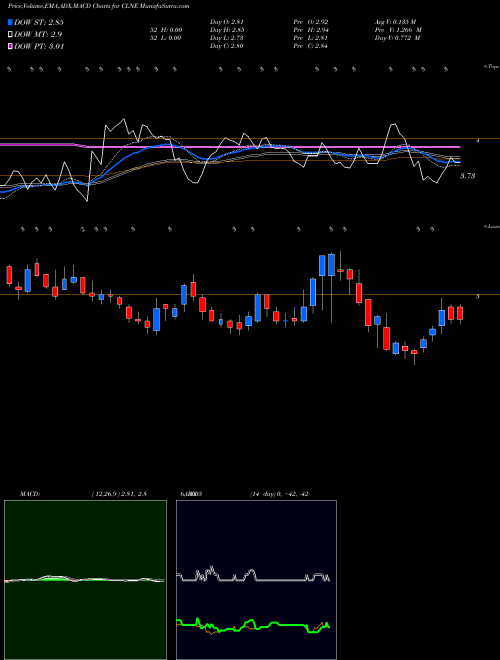Click the 'Day O: 2.81' value
This screenshot has width=500, height=660.
pyautogui.click(x=227, y=22)
